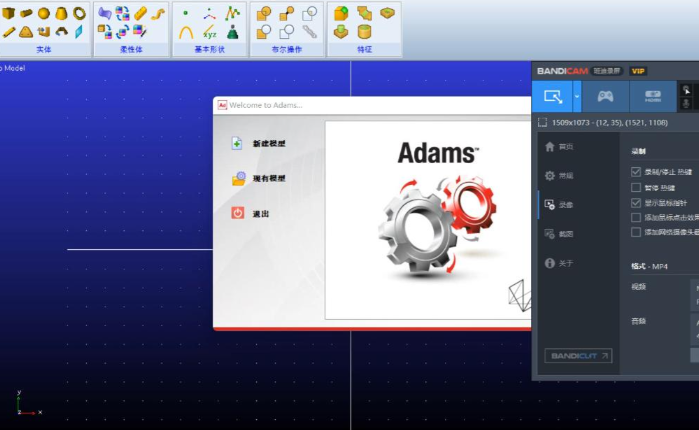
Task: Click the XYZ marker tool icon
Action: [210, 32]
